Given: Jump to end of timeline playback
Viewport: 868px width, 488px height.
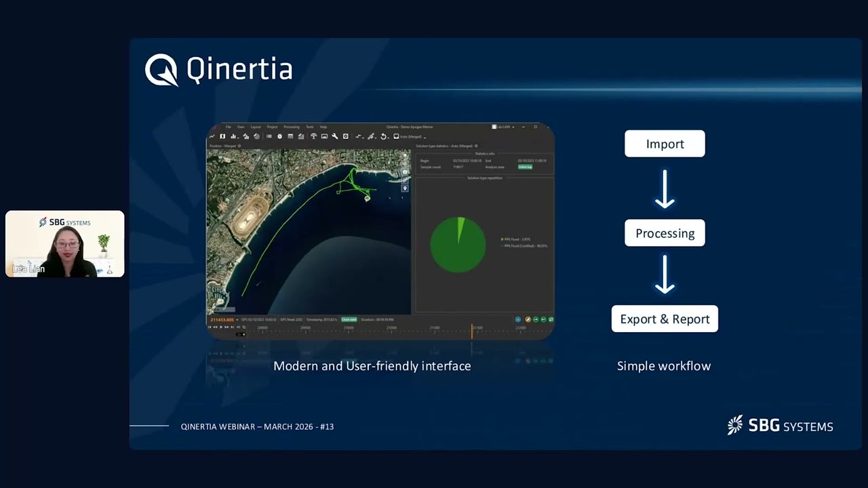Looking at the screenshot, I should 232,327.
